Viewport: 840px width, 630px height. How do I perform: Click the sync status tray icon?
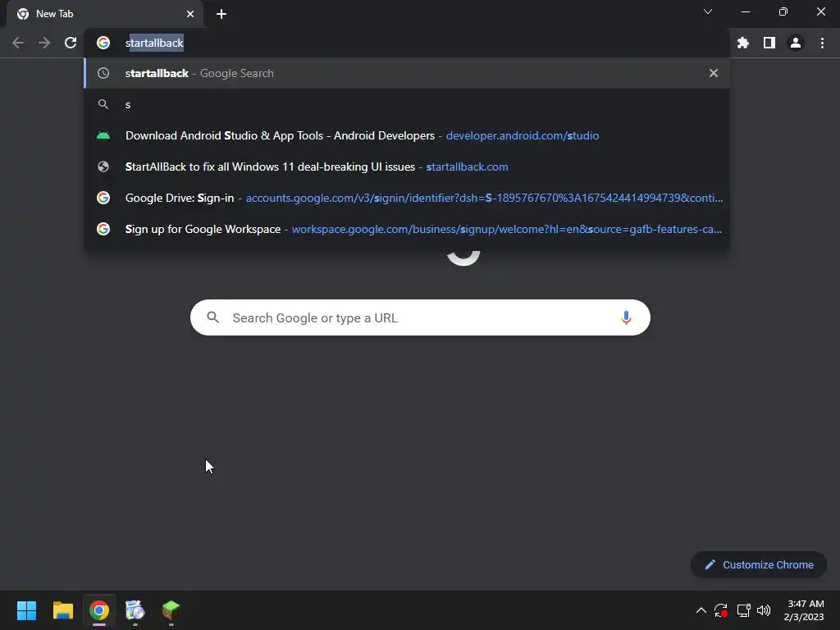coord(721,610)
